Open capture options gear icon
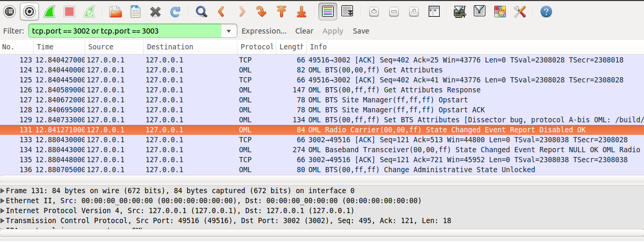Image resolution: width=644 pixels, height=242 pixels. (29, 11)
